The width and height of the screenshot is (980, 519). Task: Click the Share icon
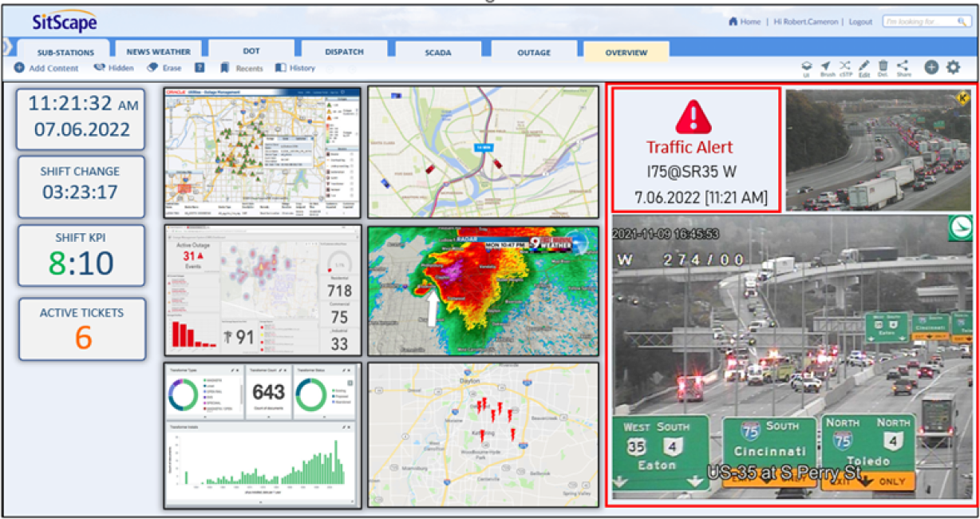(903, 67)
